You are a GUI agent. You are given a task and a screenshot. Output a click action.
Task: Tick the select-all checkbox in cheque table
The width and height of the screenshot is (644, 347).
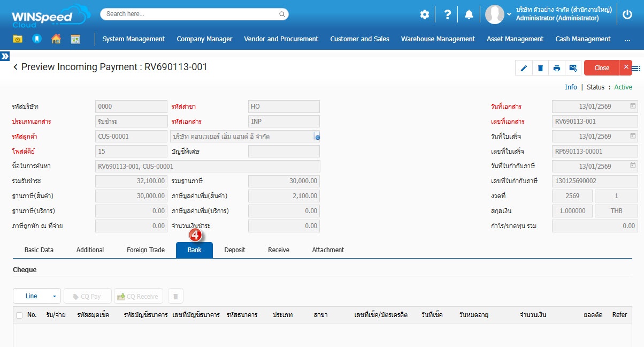coord(19,315)
